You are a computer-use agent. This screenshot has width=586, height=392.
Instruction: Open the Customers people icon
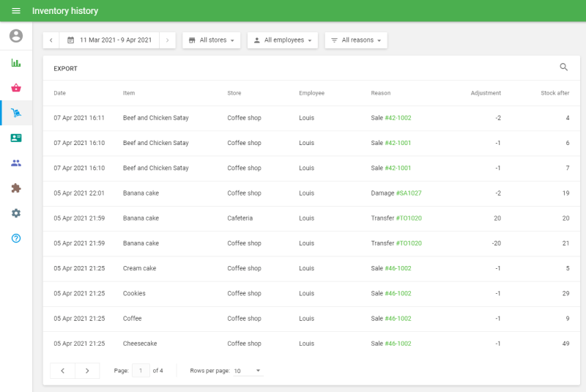tap(16, 163)
